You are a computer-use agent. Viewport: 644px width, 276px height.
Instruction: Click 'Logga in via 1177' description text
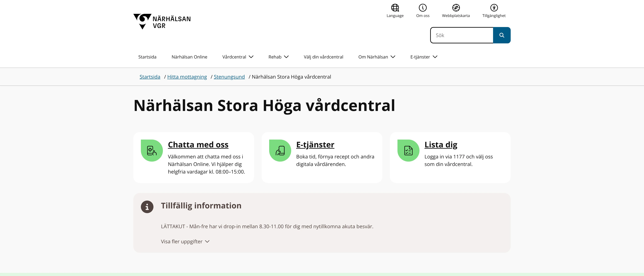pos(458,160)
